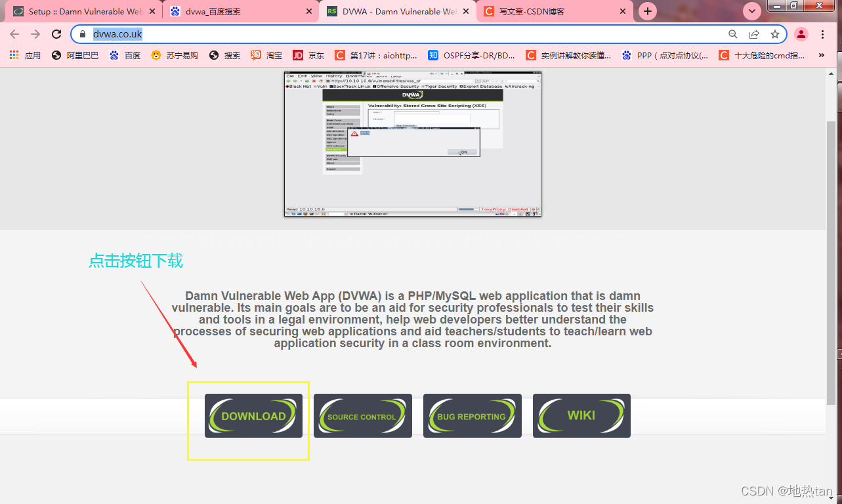Open the Chrome profile avatar
Image resolution: width=842 pixels, height=504 pixels.
801,34
